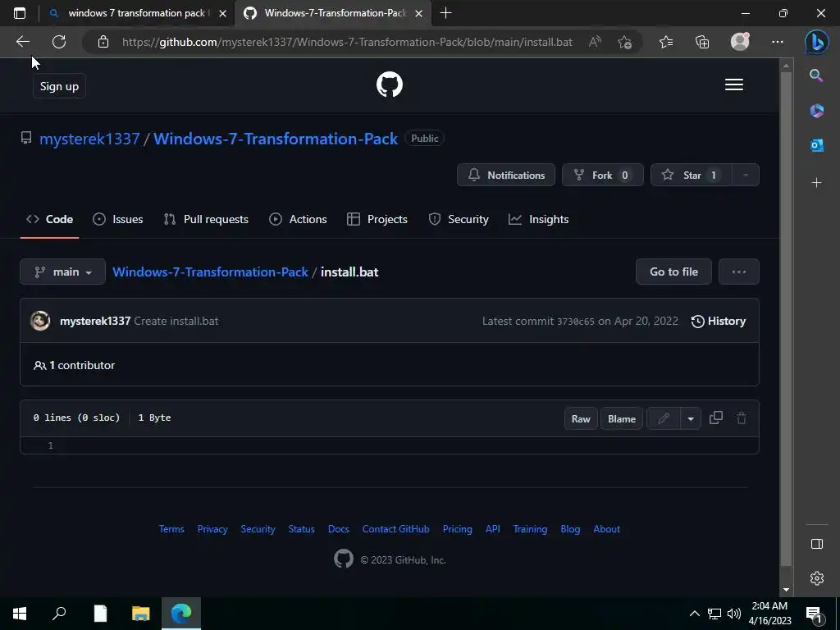Screen dimensions: 840x630
Task: Open Outlook in the sidebar
Action: point(816,145)
